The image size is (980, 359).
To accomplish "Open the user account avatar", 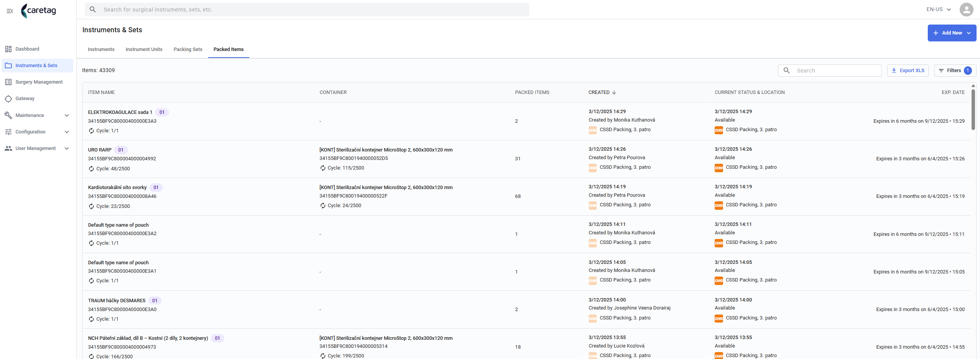I will (966, 10).
